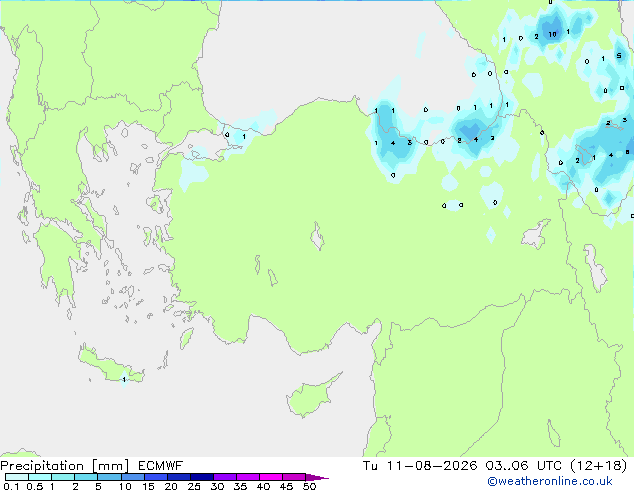Click the "(12+18)" forecast run text
634x490 pixels.
(x=598, y=466)
